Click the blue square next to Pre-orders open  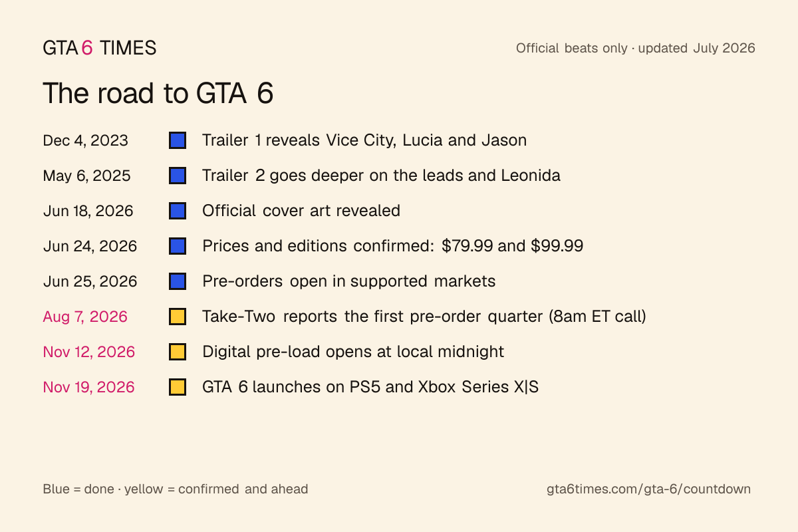(x=178, y=281)
